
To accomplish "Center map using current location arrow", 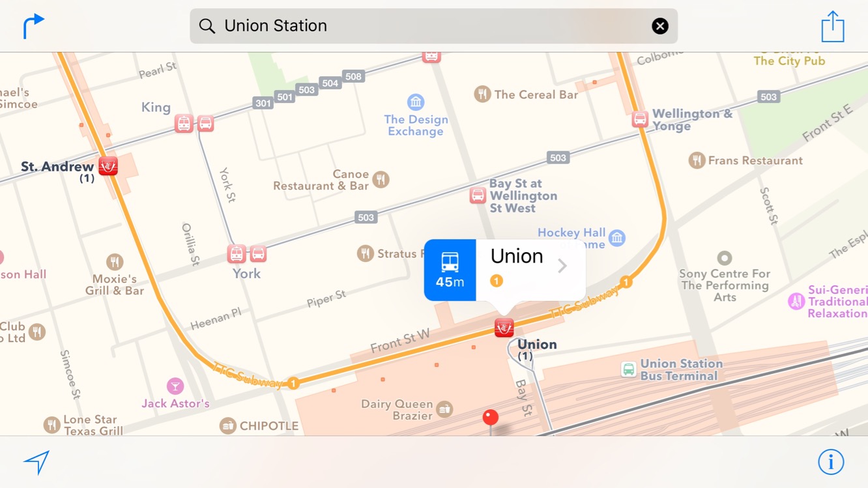I will click(x=36, y=462).
